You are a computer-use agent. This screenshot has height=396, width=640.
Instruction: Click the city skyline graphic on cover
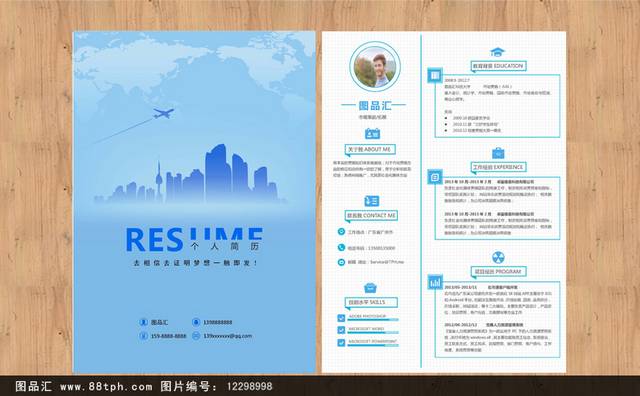(x=190, y=174)
